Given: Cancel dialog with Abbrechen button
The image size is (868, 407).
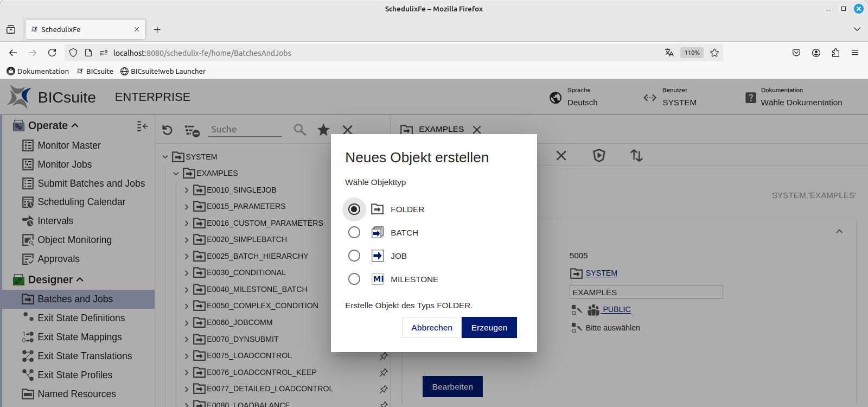Looking at the screenshot, I should pos(431,327).
